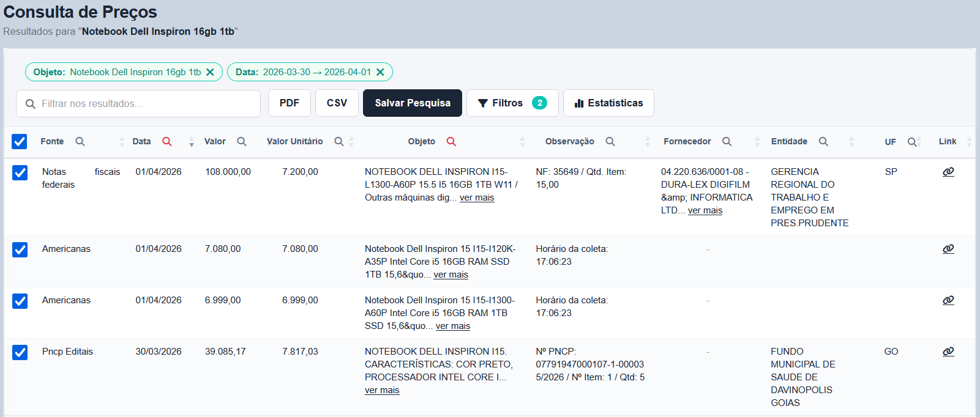The image size is (980, 417).
Task: Click the Valor column header
Action: 215,141
